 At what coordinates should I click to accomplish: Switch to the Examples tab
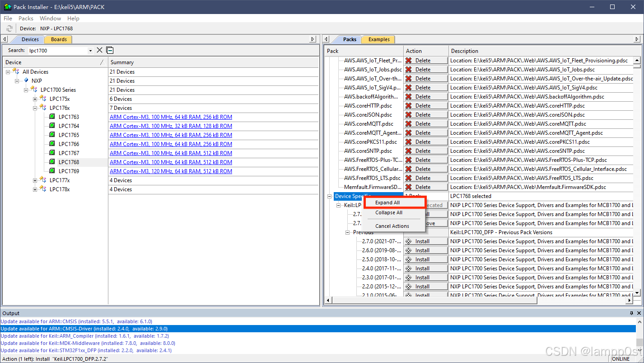point(379,39)
